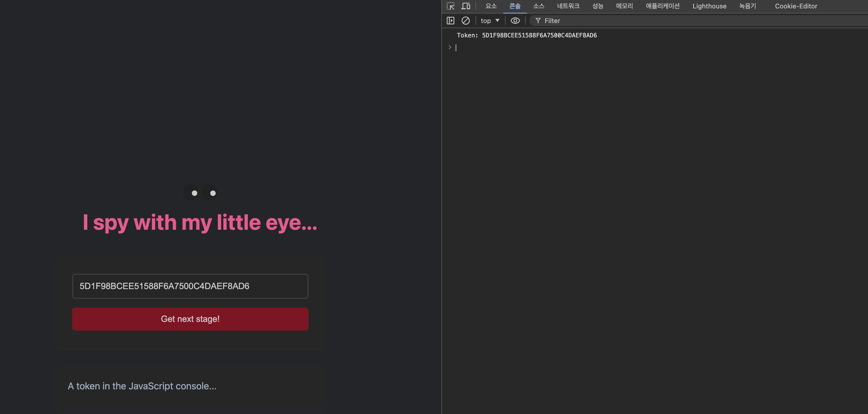Image resolution: width=868 pixels, height=414 pixels.
Task: Select the 메모리 tab
Action: click(624, 6)
